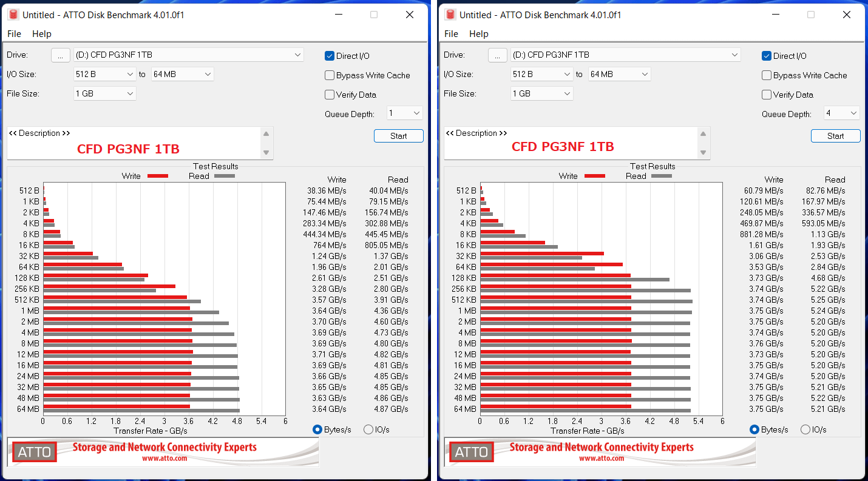This screenshot has height=481, width=868.
Task: Enable Verify Data in left window
Action: tap(330, 95)
